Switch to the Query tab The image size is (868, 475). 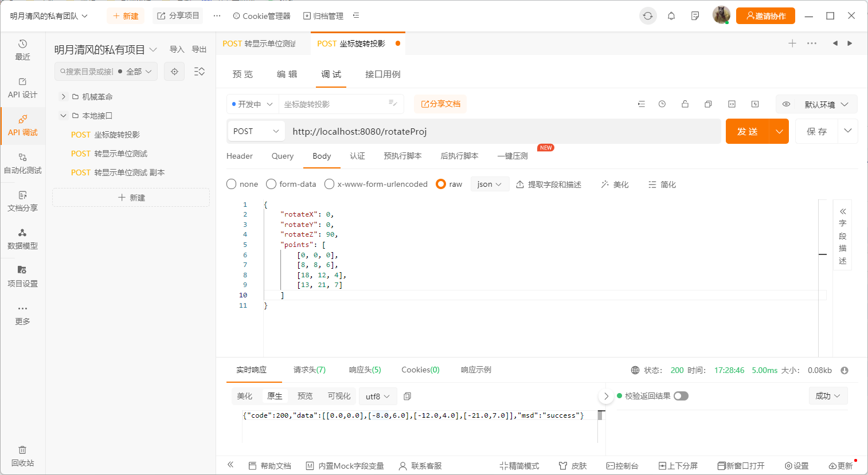pos(283,156)
